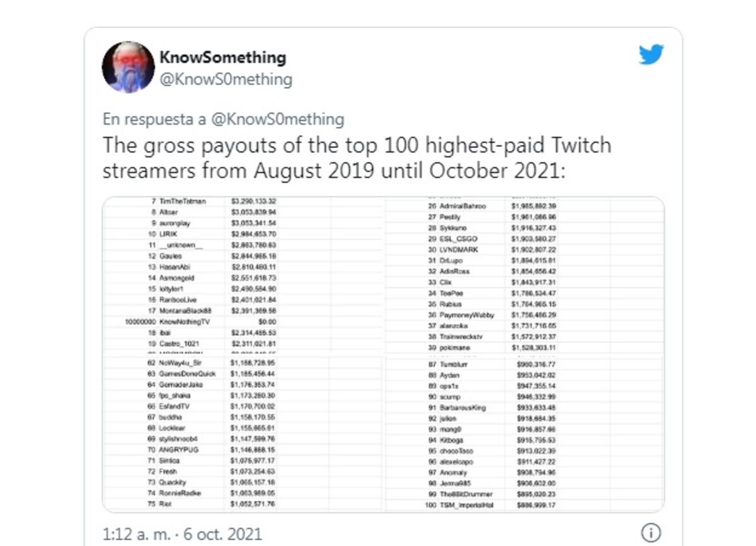This screenshot has height=546, width=756.
Task: Open the KnowSomething display name
Action: pyautogui.click(x=223, y=57)
